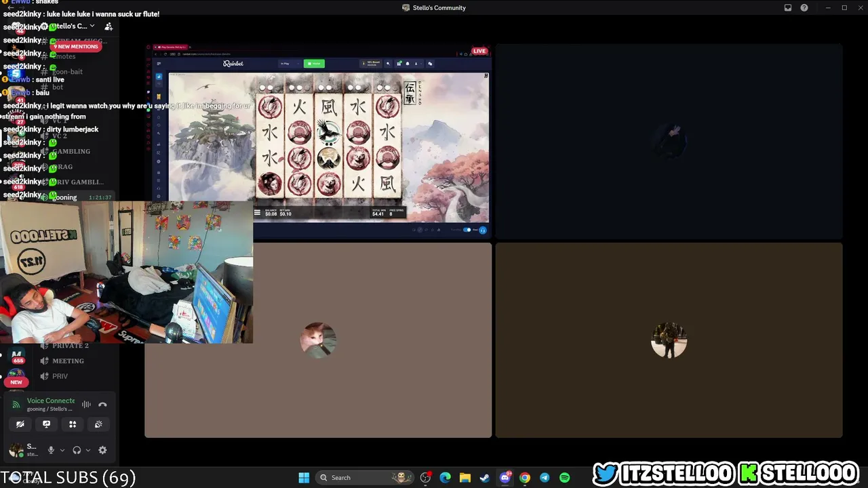Join the MEETING voice channel
The image size is (868, 488).
coord(68,361)
